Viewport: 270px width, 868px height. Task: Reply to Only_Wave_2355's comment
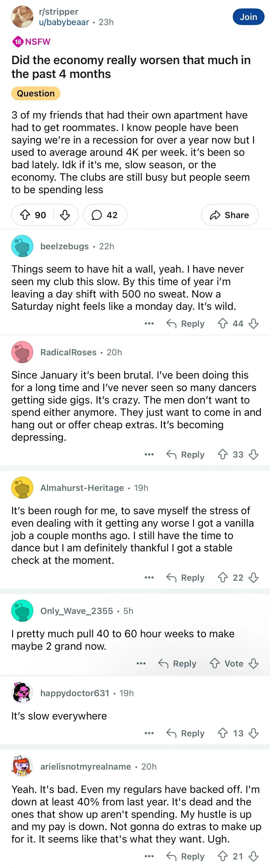[x=178, y=664]
